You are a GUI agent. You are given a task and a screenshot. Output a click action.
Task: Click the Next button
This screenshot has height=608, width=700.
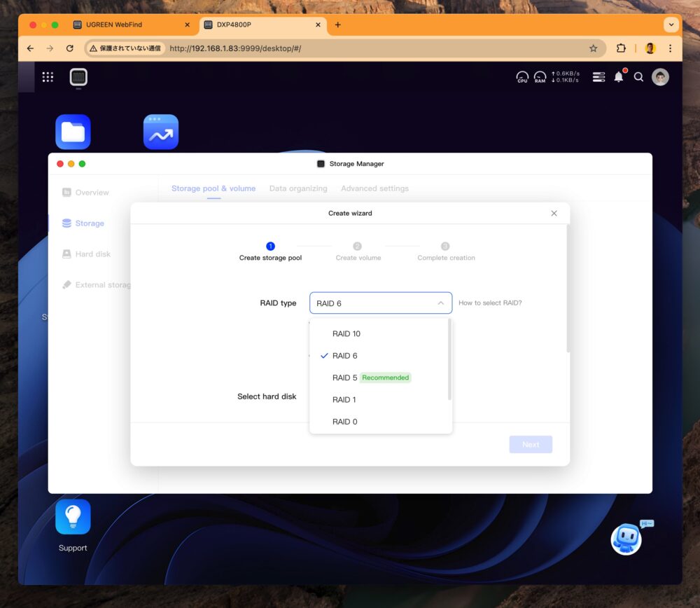(x=531, y=444)
